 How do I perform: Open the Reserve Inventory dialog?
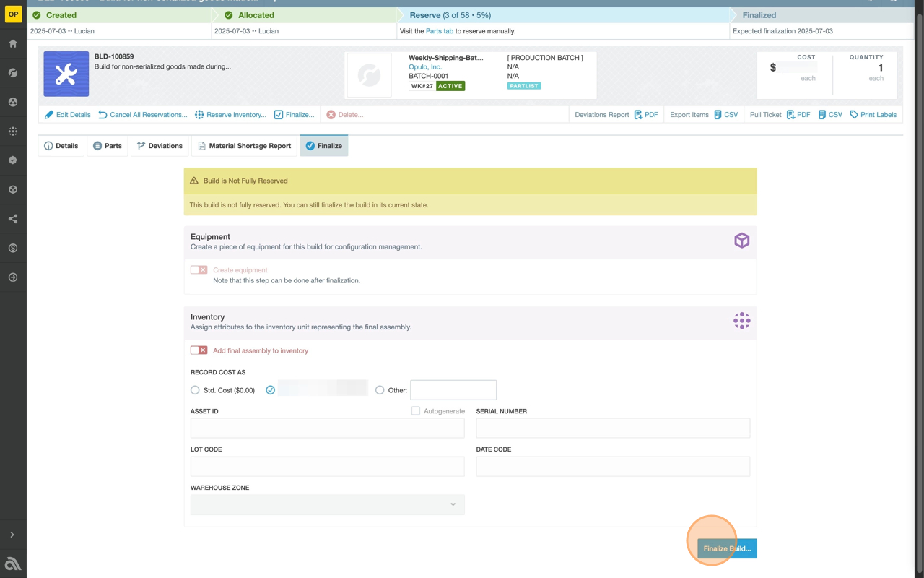230,115
